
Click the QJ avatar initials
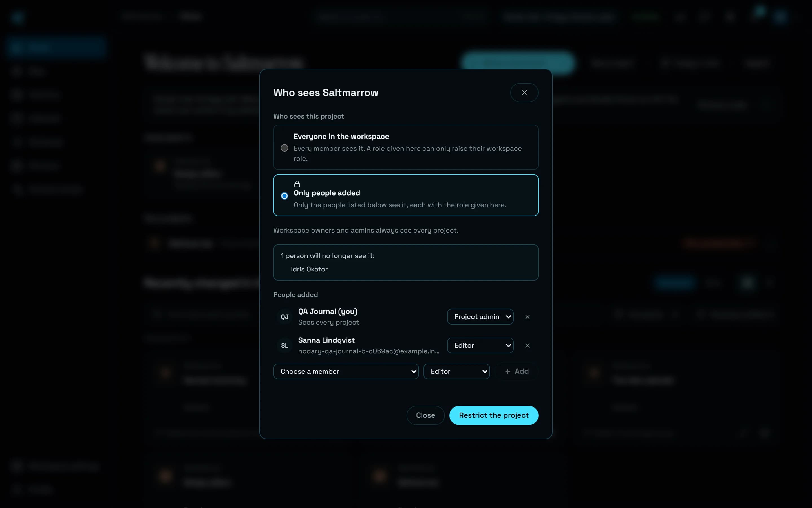click(x=284, y=317)
